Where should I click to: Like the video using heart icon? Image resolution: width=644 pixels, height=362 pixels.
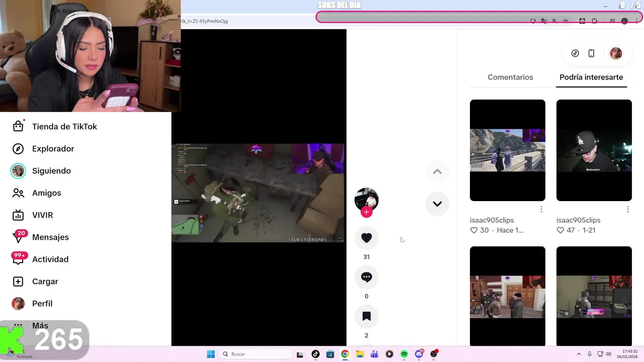[x=366, y=238]
